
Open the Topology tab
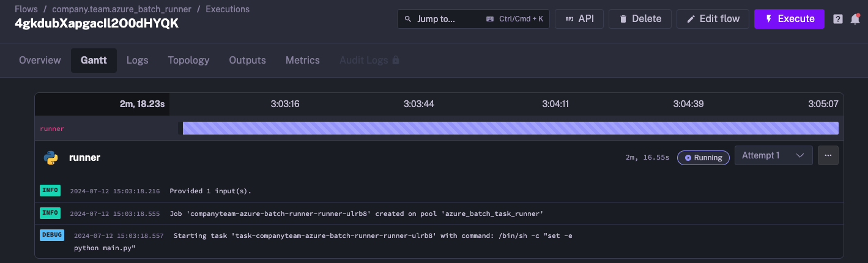[x=188, y=61]
